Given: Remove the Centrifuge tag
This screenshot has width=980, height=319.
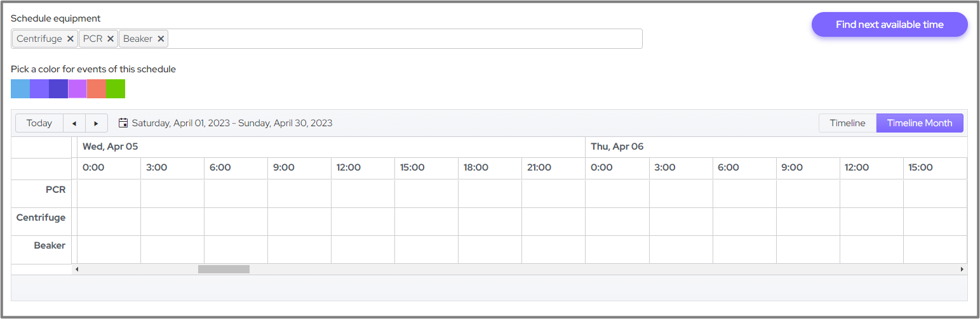Looking at the screenshot, I should pos(70,39).
